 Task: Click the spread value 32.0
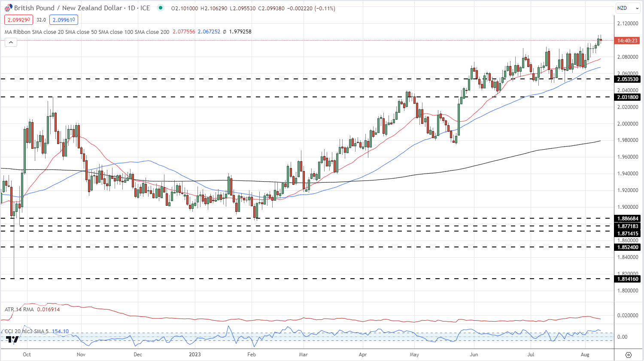[41, 20]
